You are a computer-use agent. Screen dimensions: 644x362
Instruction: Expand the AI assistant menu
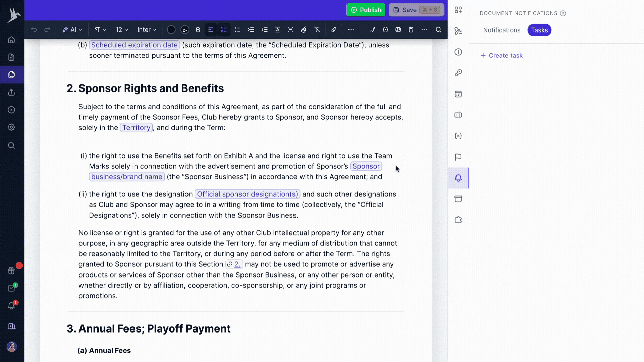pos(72,29)
